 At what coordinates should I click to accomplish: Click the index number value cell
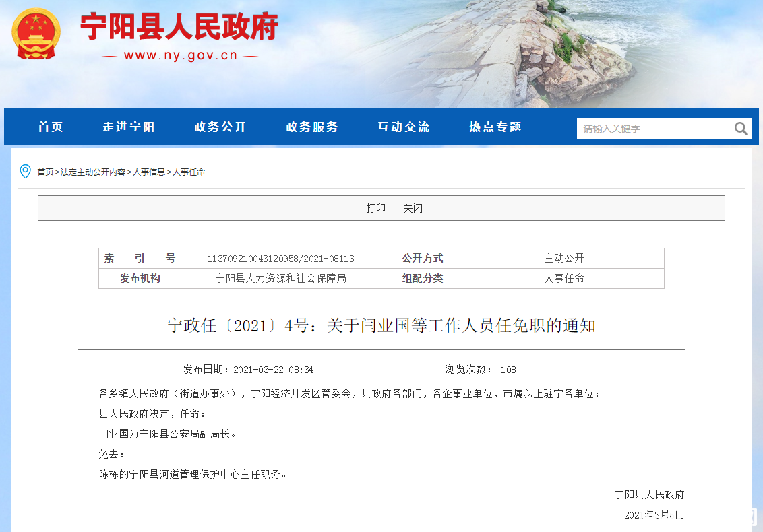pos(281,258)
